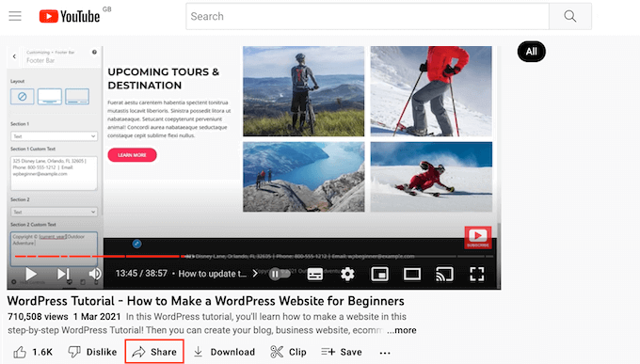Open the hamburger guide menu
The width and height of the screenshot is (640, 364).
[15, 16]
